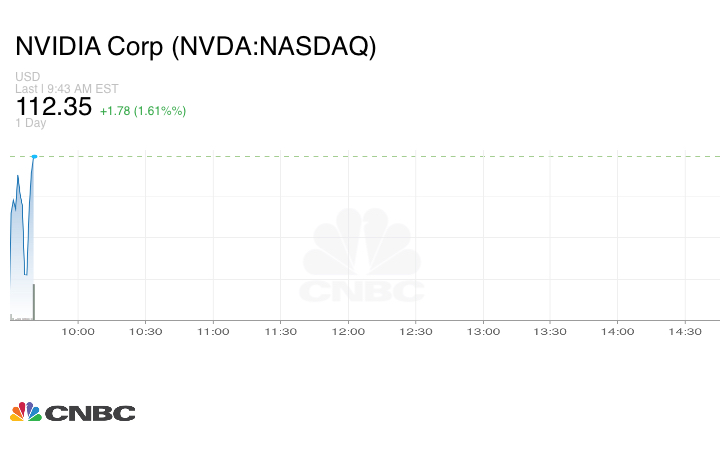Click the 10:30 time axis label
The image size is (720, 450).
click(x=145, y=332)
